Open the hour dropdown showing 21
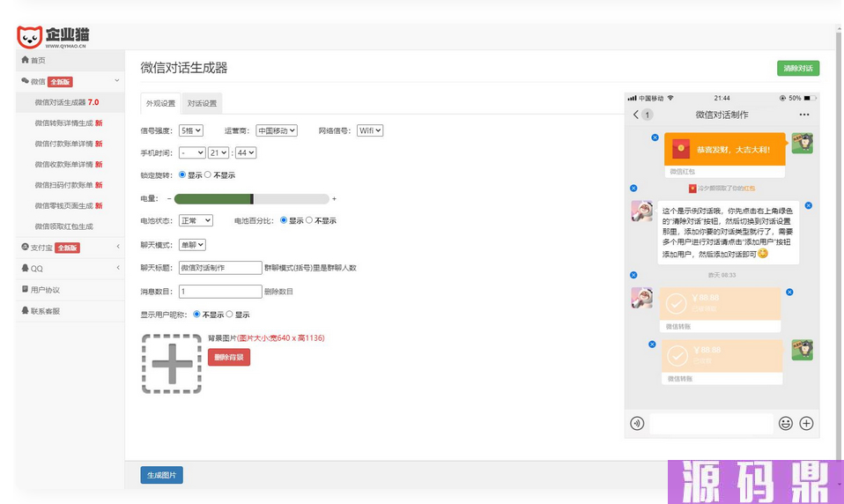This screenshot has height=504, width=844. point(218,153)
